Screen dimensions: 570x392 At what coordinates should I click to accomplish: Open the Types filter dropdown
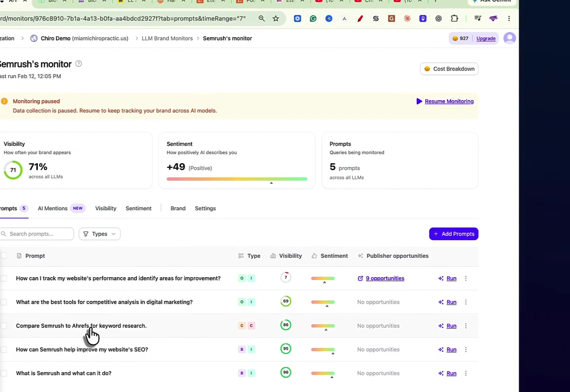pos(99,234)
